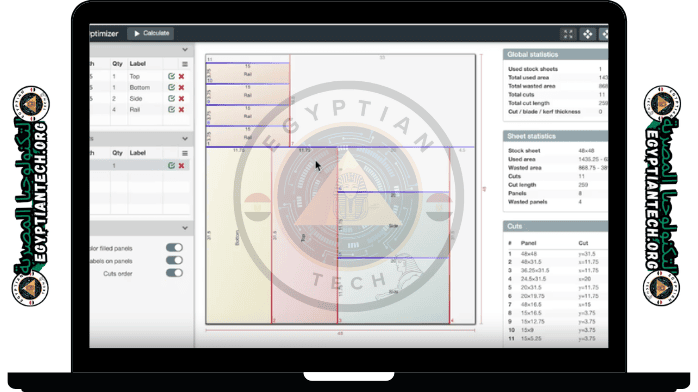Select cut row 2 with panel 48×31.5
The height and width of the screenshot is (392, 698).
[557, 262]
